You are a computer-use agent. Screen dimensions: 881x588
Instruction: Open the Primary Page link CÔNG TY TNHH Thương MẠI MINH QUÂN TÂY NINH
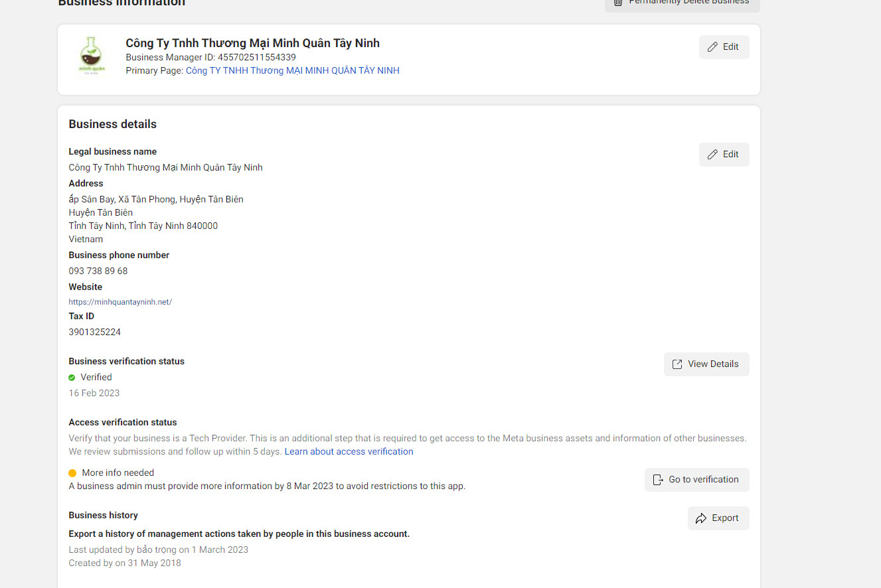(293, 70)
